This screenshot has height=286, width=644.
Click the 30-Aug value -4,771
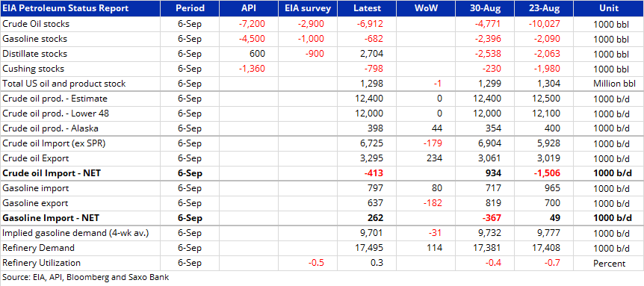click(x=488, y=24)
